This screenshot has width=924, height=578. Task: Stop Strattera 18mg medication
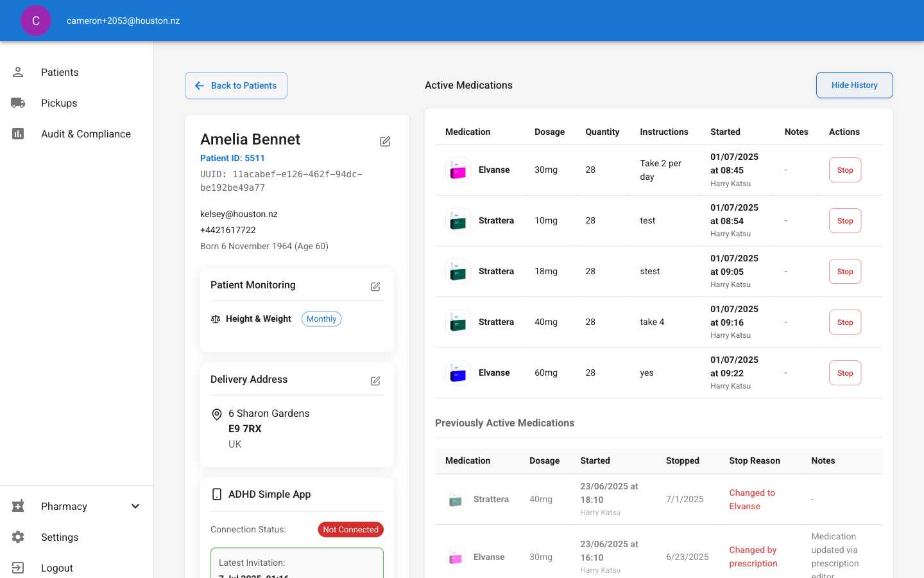pyautogui.click(x=845, y=272)
